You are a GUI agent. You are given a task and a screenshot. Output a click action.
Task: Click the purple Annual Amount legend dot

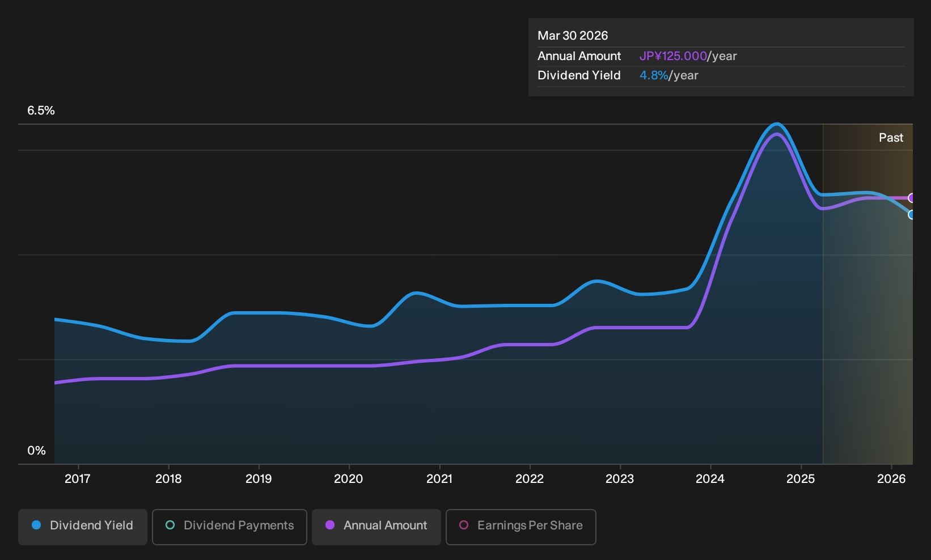[x=330, y=525]
